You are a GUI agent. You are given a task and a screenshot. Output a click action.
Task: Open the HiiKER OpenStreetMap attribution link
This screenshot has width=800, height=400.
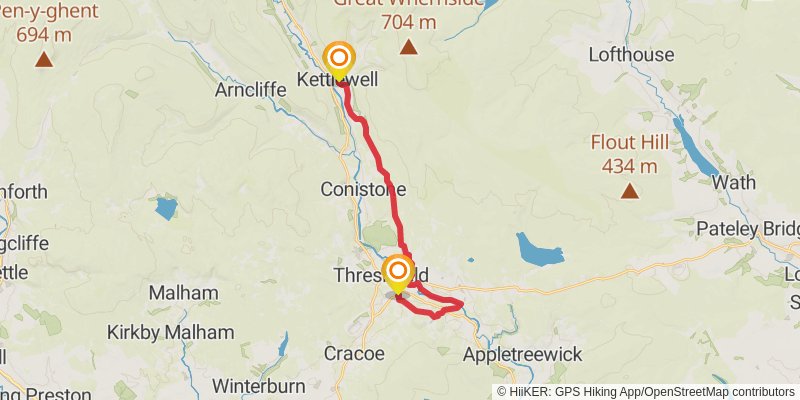646,392
